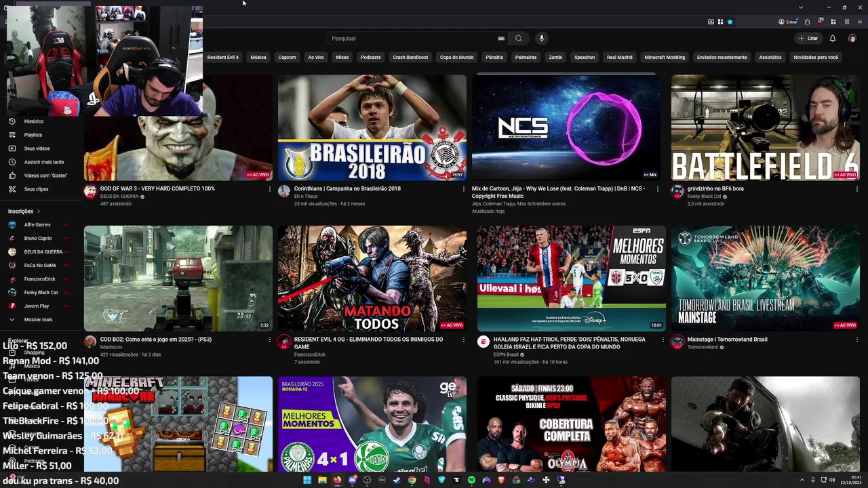The width and height of the screenshot is (868, 488).
Task: Open Alfre Games subscription channel
Action: point(37,224)
